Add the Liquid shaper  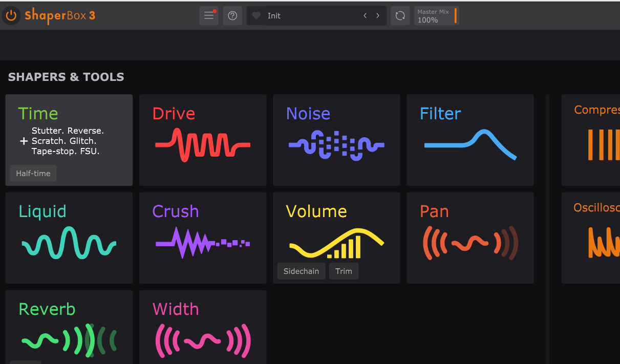(x=69, y=238)
